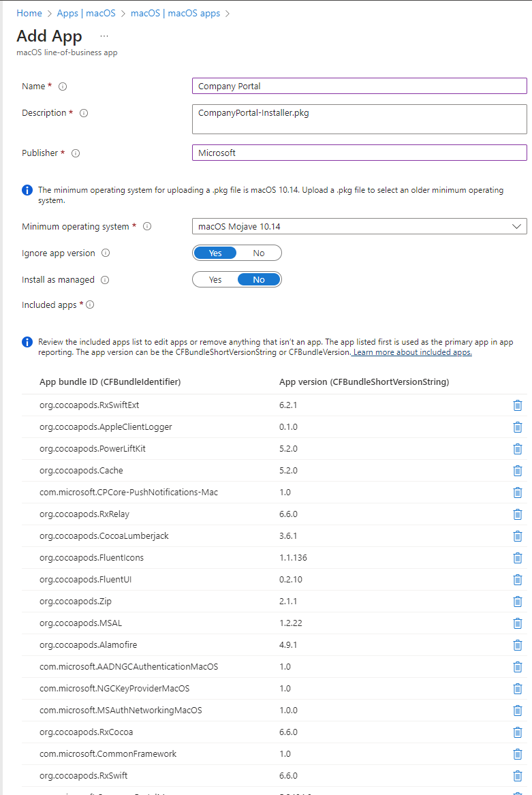The image size is (532, 795).
Task: Show info for Ignore app version
Action: coord(106,253)
